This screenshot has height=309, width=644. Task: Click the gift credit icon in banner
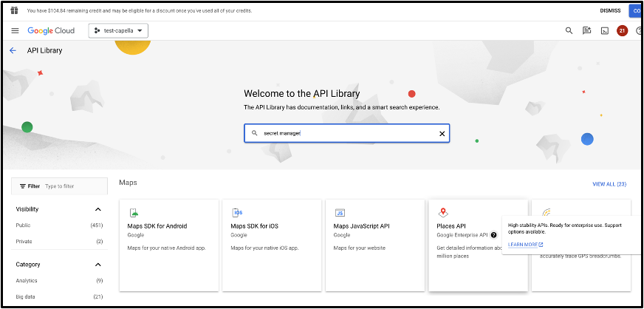coord(14,10)
